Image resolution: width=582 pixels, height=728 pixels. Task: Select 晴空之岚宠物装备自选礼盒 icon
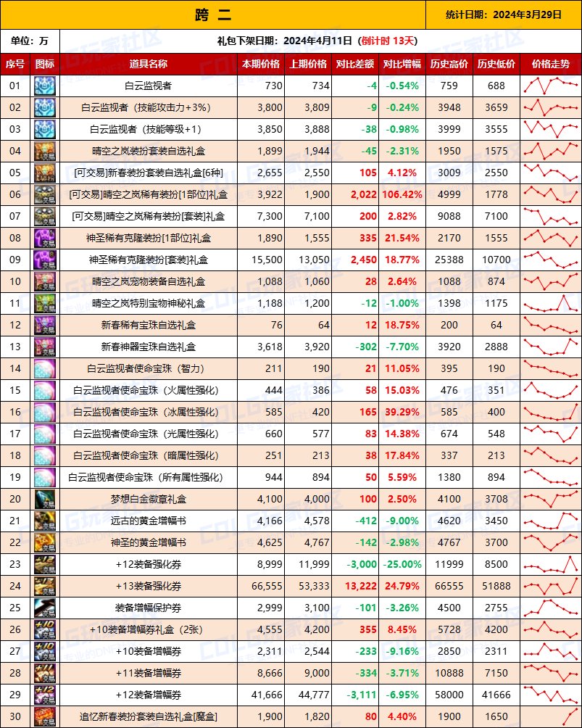(44, 282)
